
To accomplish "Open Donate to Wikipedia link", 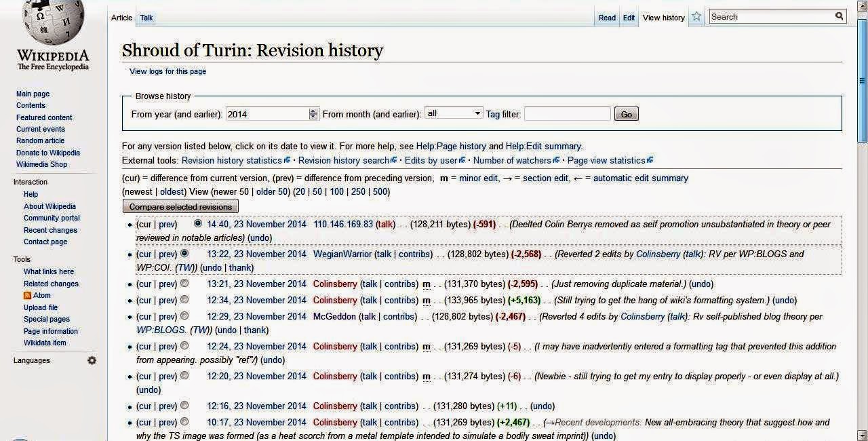I will pyautogui.click(x=48, y=153).
